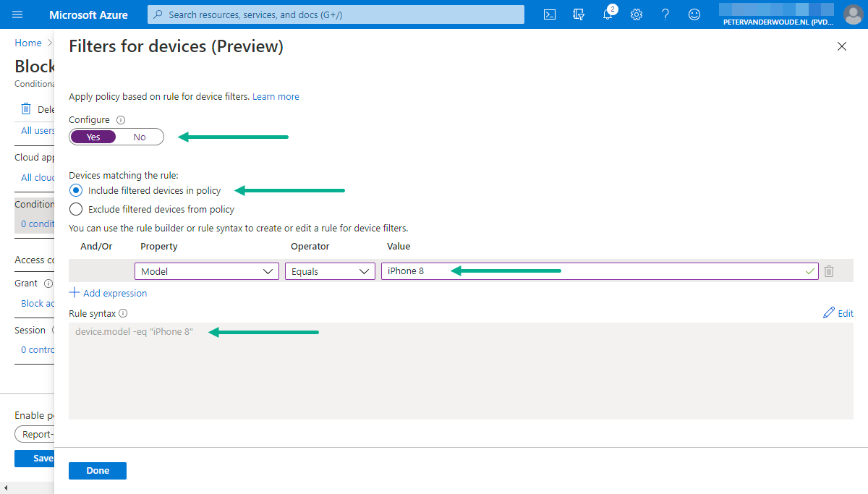Viewport: 868px width, 494px height.
Task: Open Cloud Shell from the top bar
Action: [x=550, y=14]
